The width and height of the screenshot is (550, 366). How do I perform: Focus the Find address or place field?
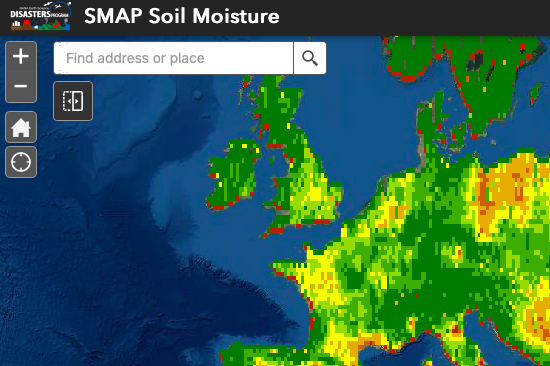174,58
